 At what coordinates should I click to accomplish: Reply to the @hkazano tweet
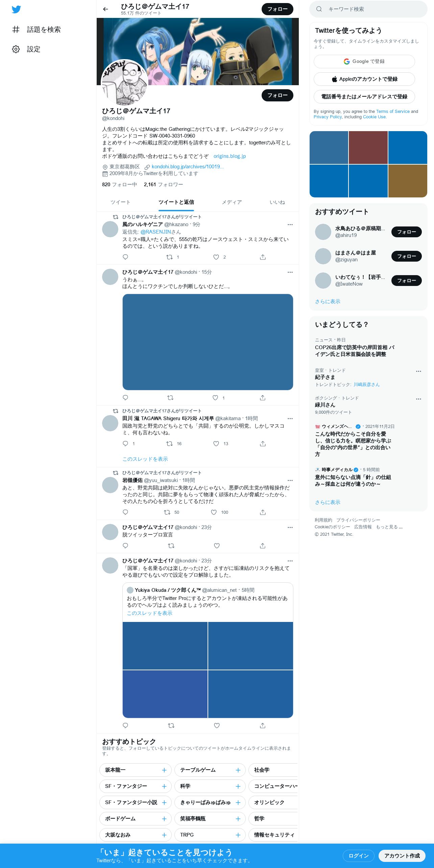[125, 257]
